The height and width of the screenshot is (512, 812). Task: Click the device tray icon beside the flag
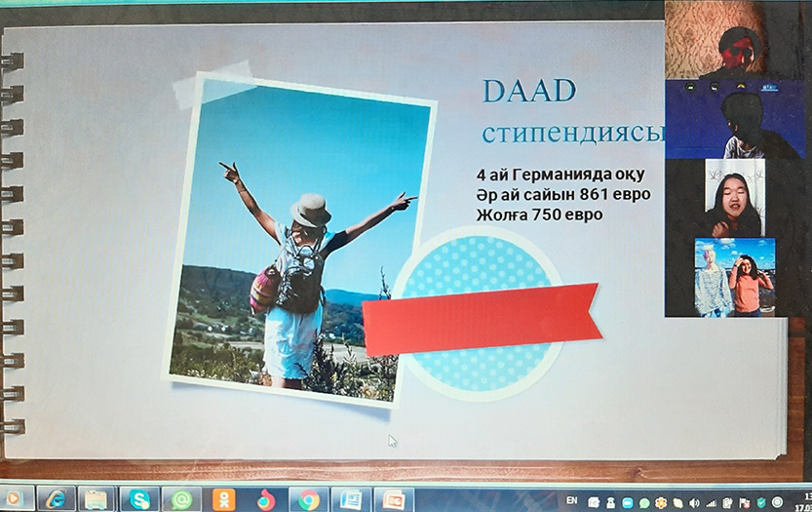[727, 502]
